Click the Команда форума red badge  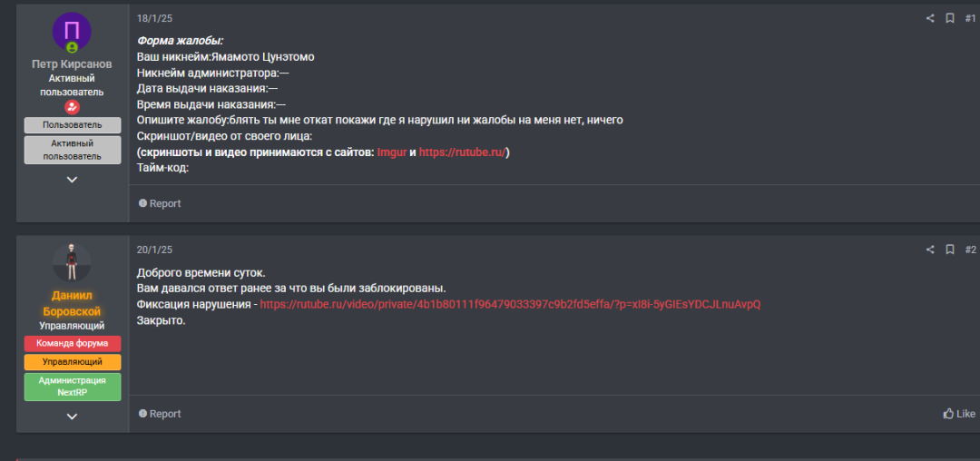coord(73,343)
